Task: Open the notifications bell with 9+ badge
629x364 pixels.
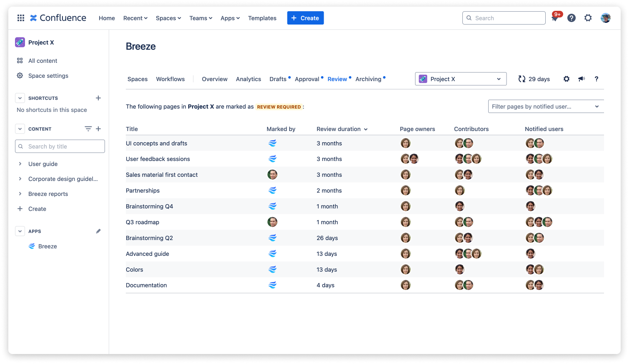Action: [x=555, y=18]
